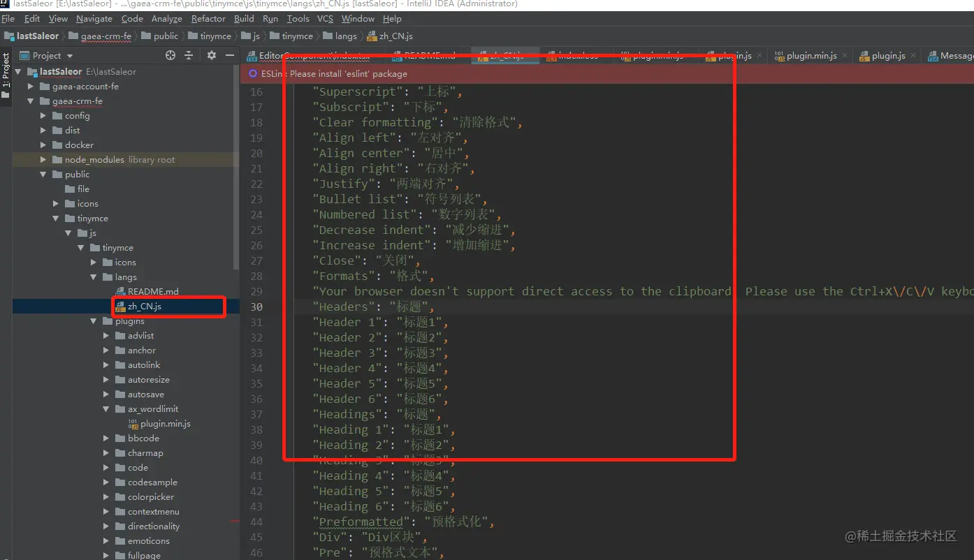Collapse the lastSaleor project root node
974x560 pixels.
tap(17, 72)
